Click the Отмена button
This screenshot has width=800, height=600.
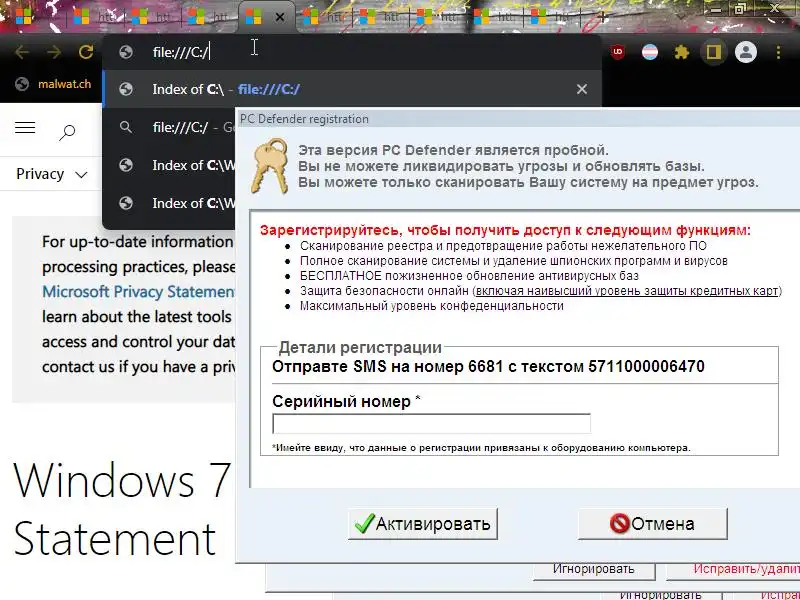coord(653,523)
